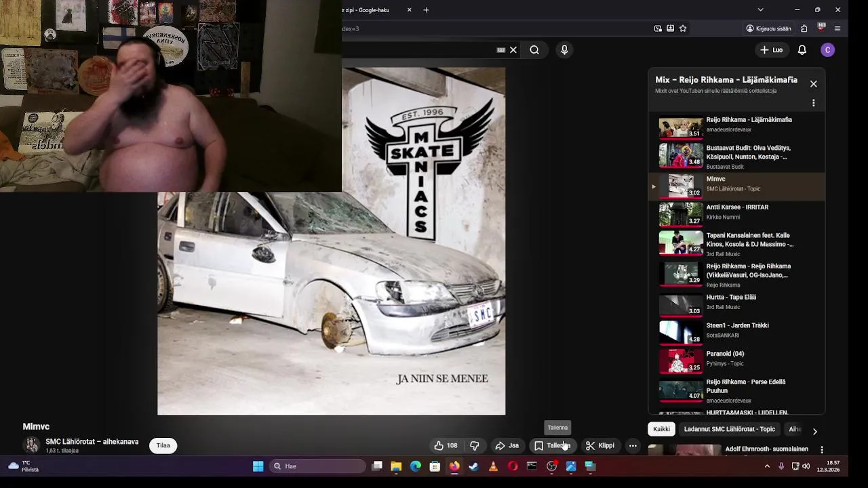868x488 pixels.
Task: Close the Mix playlist panel
Action: click(814, 84)
